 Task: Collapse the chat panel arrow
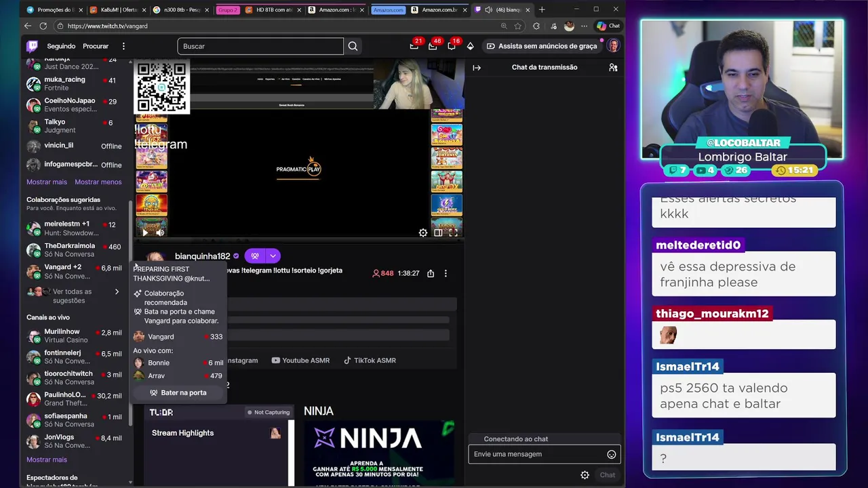(x=477, y=67)
